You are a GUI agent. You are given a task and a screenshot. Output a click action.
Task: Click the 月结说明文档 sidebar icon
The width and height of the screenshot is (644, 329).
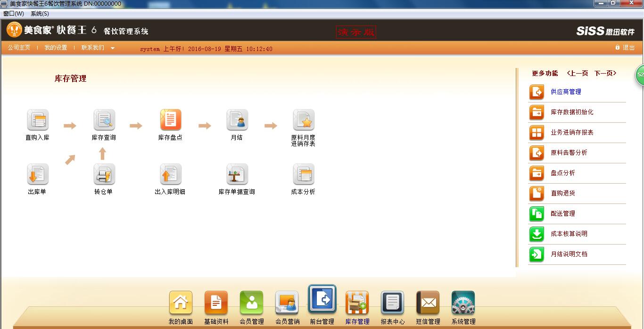[x=537, y=254]
